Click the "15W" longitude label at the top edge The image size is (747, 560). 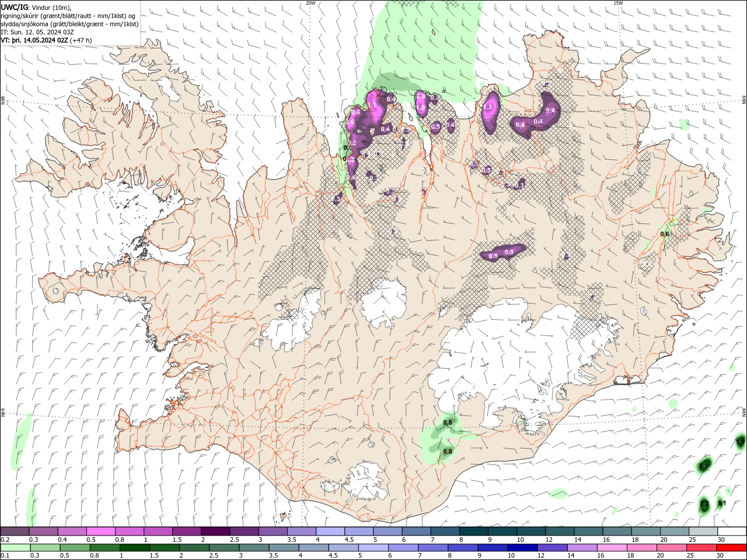618,3
